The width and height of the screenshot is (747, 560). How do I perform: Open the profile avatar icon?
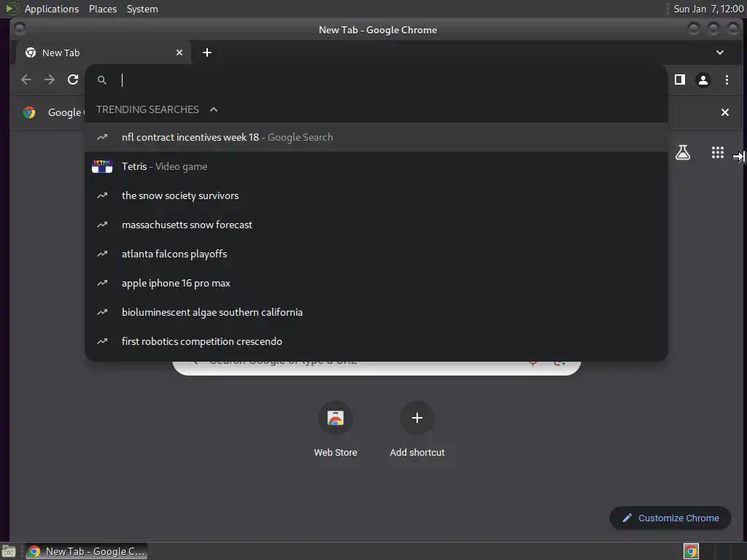(x=703, y=80)
